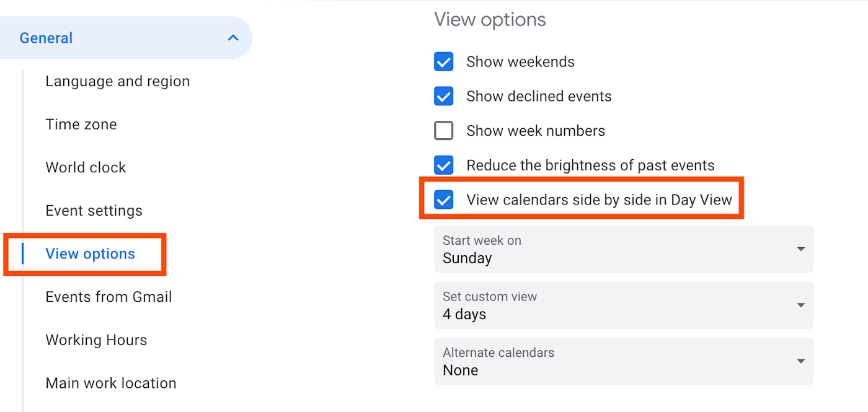
Task: Go to Working Hours settings
Action: tap(96, 340)
